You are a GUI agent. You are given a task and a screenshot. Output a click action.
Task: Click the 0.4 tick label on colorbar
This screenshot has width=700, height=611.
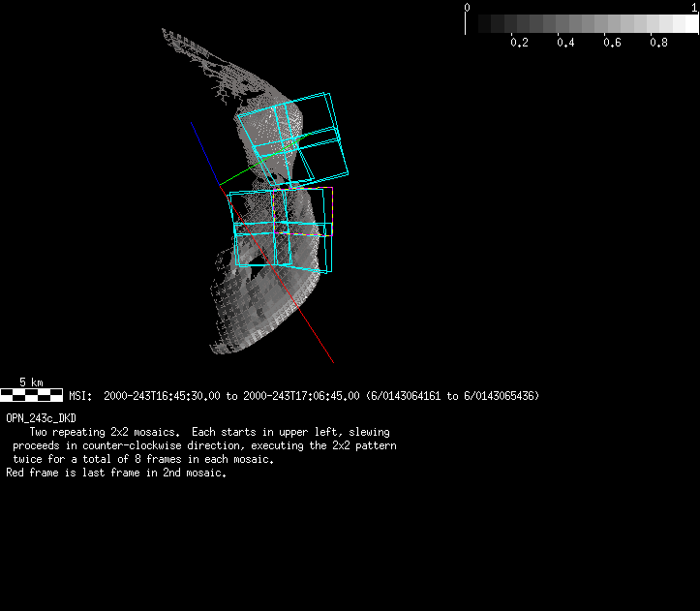point(565,43)
